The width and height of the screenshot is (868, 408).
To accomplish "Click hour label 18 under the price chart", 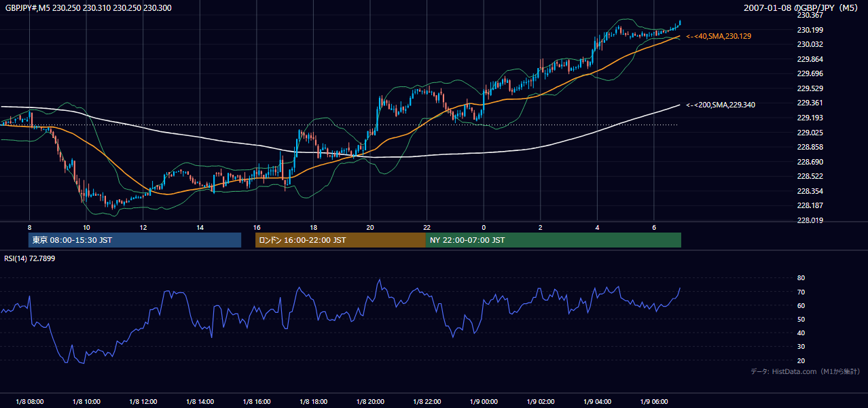I will (313, 227).
